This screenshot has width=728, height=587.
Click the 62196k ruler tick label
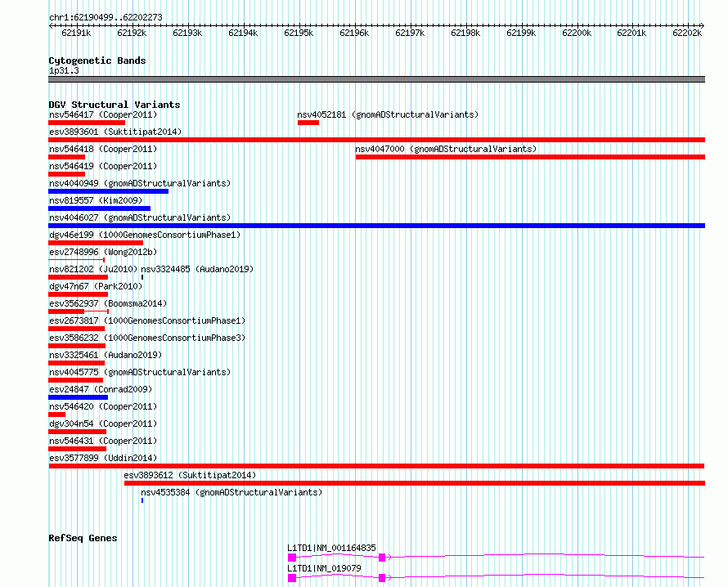(x=354, y=33)
